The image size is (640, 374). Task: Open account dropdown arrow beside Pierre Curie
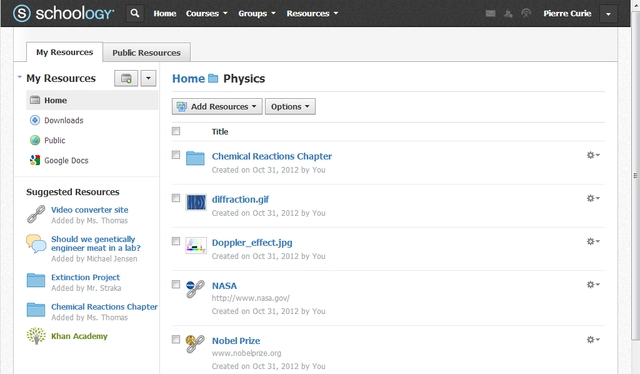pos(608,14)
